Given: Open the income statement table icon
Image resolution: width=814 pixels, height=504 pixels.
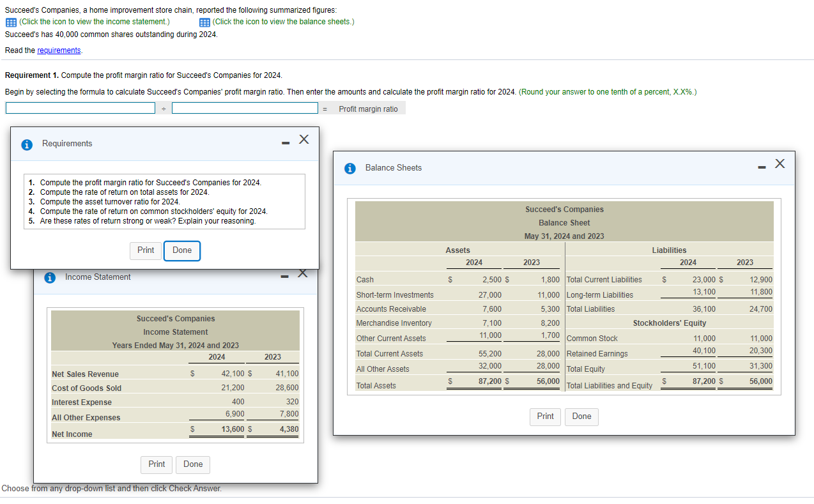Looking at the screenshot, I should pyautogui.click(x=11, y=22).
